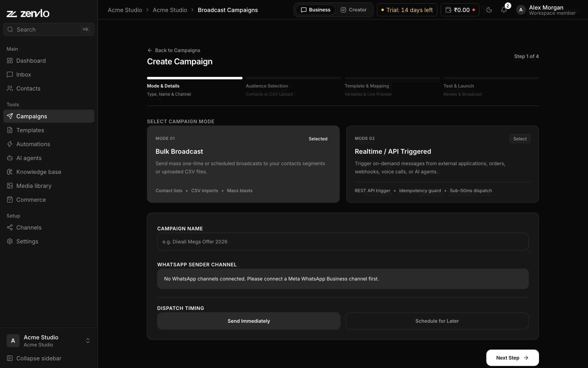Click the Create Campaign heading
This screenshot has height=368, width=588.
point(180,61)
